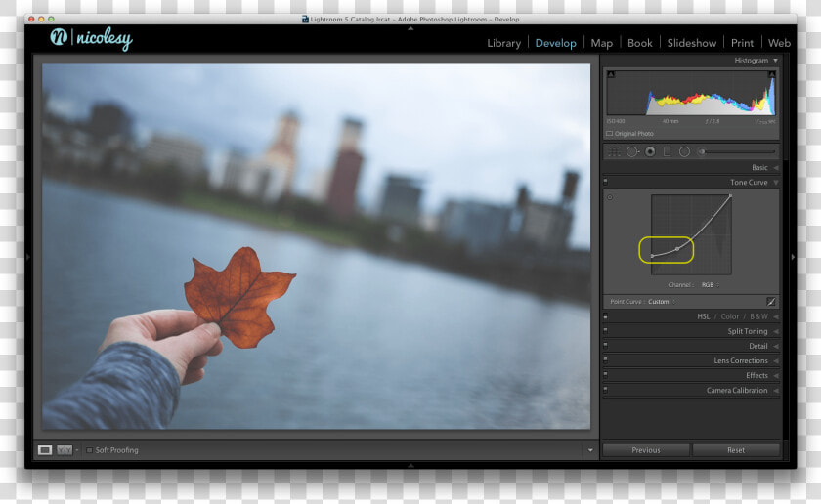Click the yellow minimize window button
The width and height of the screenshot is (821, 504).
tap(41, 19)
